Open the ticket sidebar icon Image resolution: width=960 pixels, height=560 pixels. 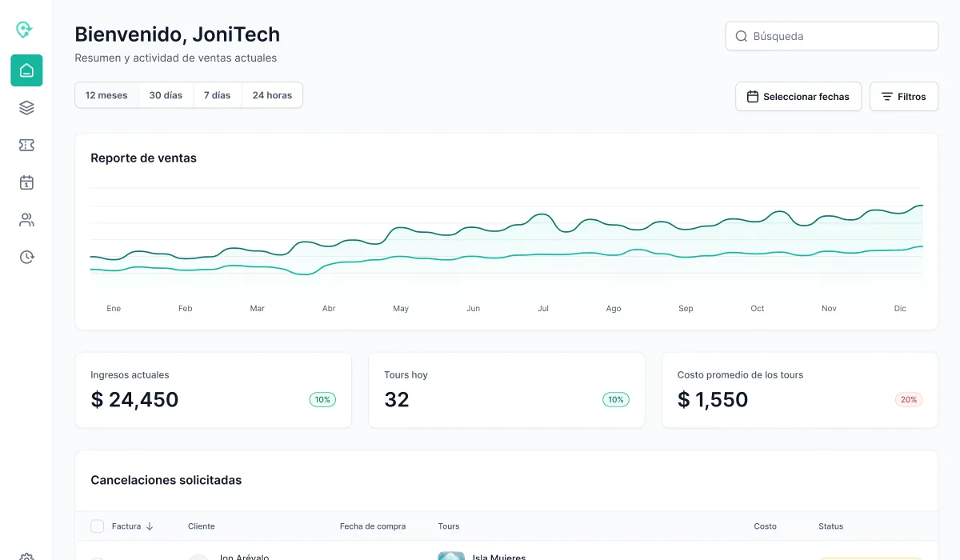pyautogui.click(x=26, y=145)
